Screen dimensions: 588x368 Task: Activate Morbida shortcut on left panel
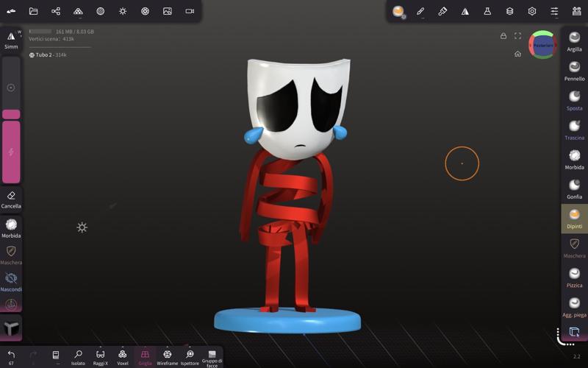tap(11, 228)
